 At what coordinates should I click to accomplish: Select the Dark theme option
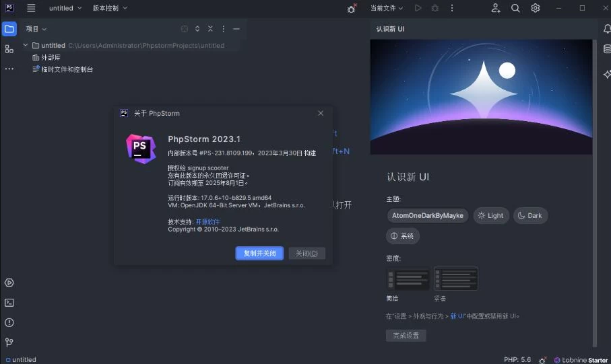[529, 216]
